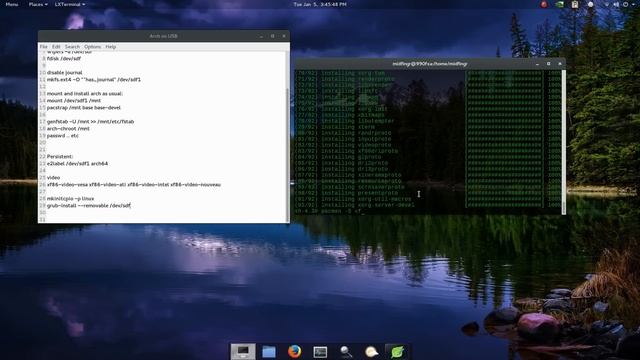Click the 'passwd .. etc' line
This screenshot has width=640, height=360.
pos(62,136)
